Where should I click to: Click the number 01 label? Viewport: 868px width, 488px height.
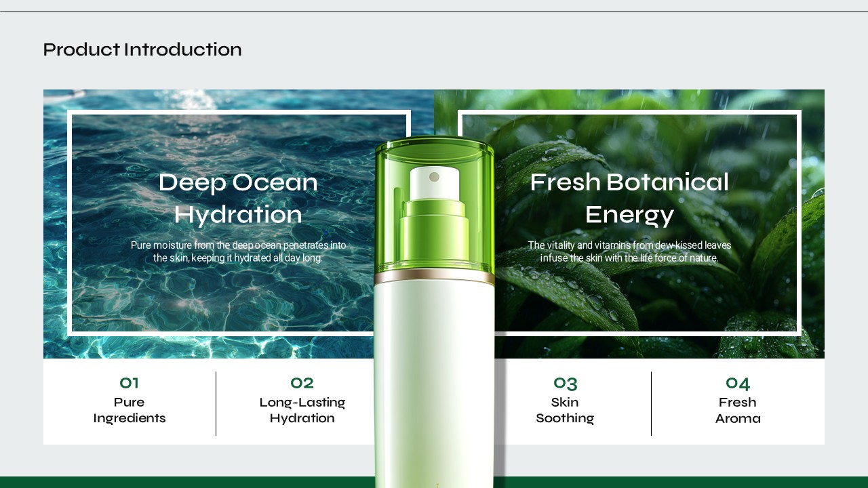[129, 383]
